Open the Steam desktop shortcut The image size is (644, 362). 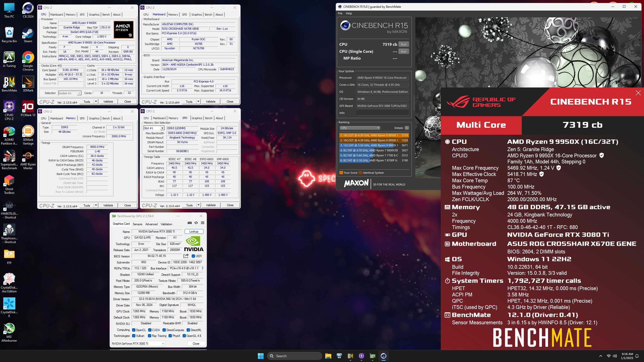[28, 35]
